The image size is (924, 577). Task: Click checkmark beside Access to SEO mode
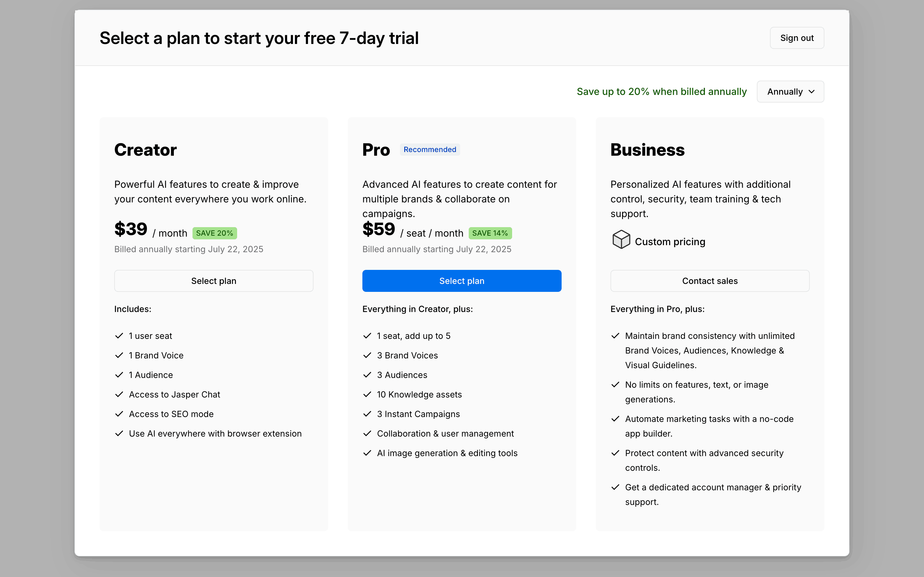click(x=119, y=414)
